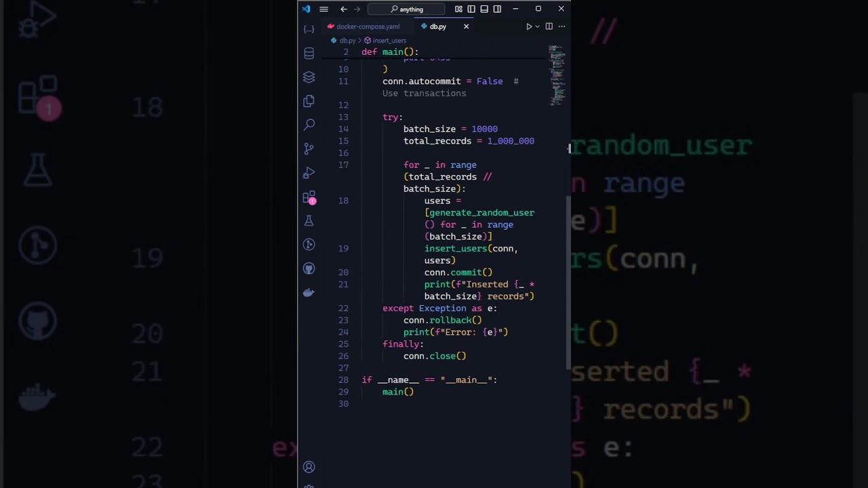Open editor More Actions ellipsis
868x488 pixels.
pyautogui.click(x=561, y=26)
